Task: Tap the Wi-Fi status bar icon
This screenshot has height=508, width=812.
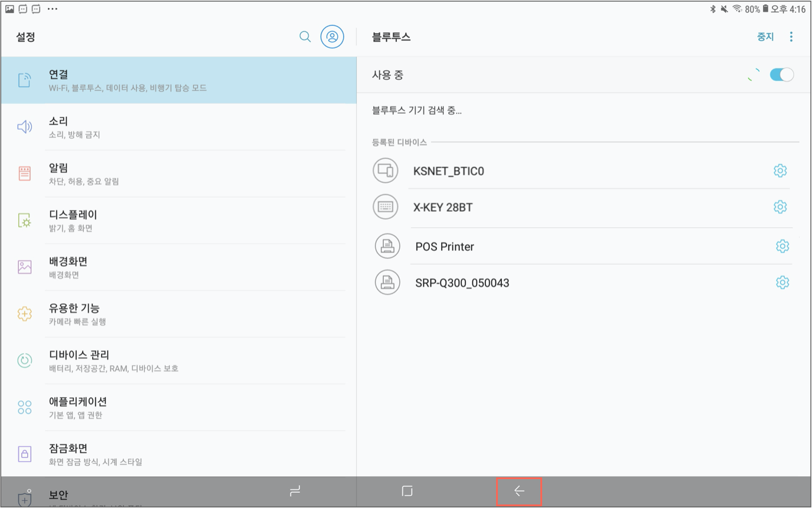Action: point(737,9)
